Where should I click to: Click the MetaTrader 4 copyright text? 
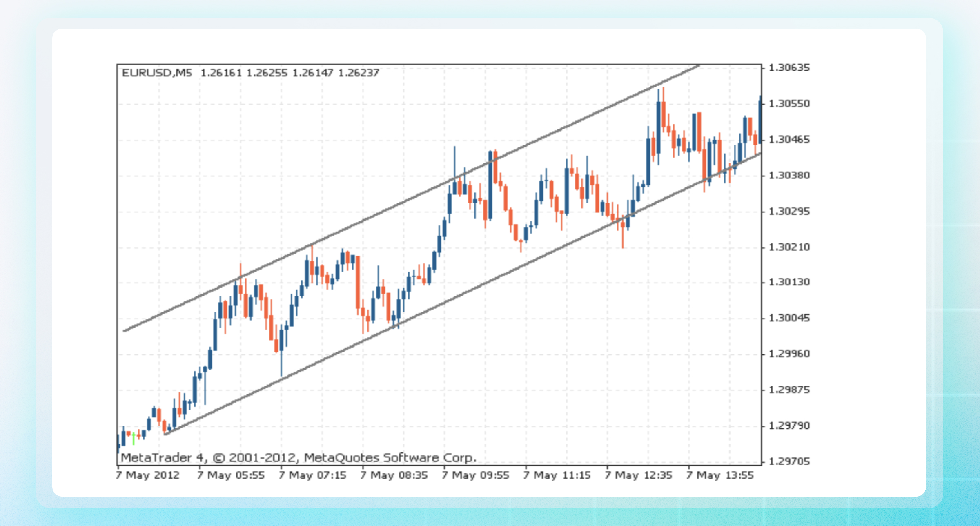pyautogui.click(x=298, y=458)
